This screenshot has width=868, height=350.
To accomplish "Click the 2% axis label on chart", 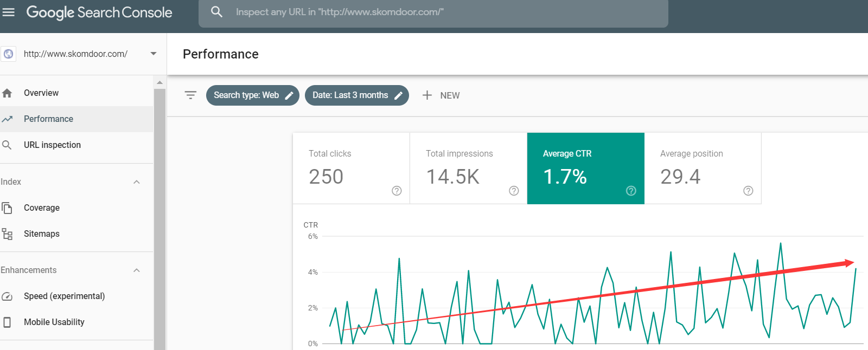I will point(313,308).
